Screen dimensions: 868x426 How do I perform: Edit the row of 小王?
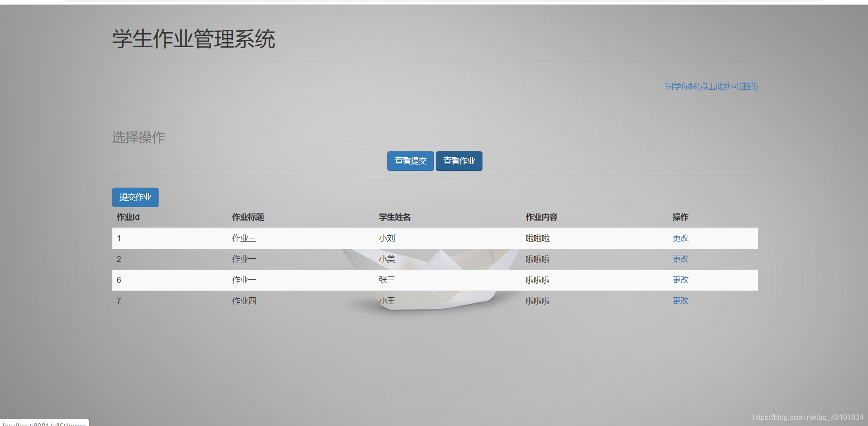tap(680, 301)
